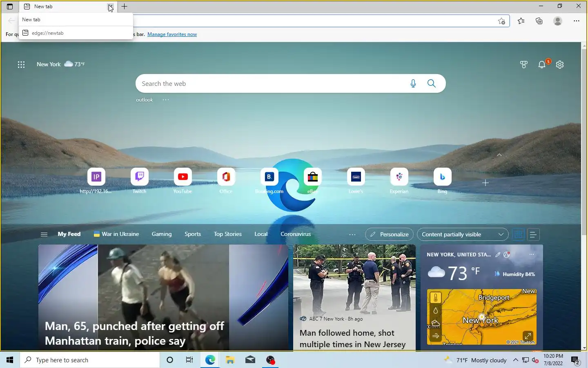
Task: Open the http://192.16... quick link
Action: [96, 181]
